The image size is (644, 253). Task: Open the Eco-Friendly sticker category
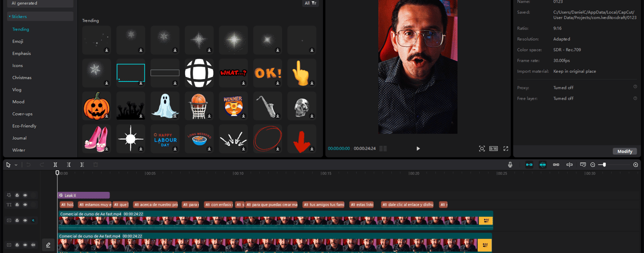[x=24, y=126]
